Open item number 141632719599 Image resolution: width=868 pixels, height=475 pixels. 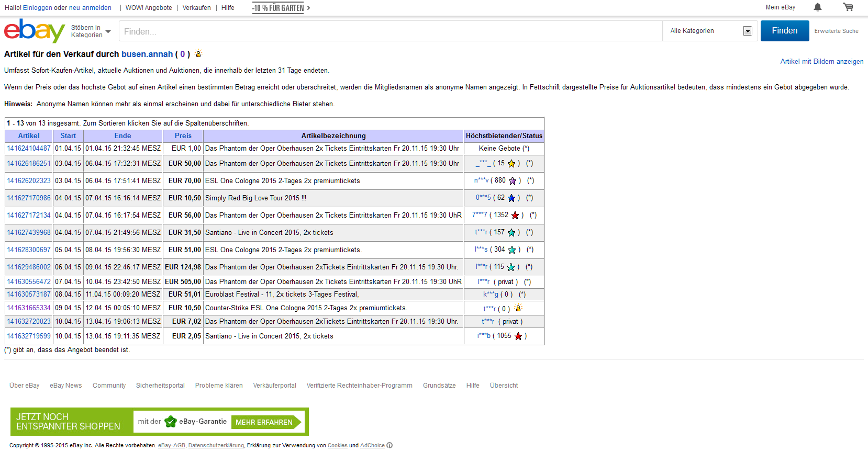29,336
